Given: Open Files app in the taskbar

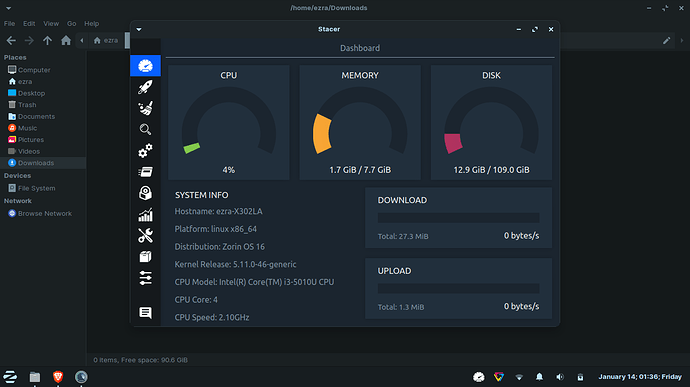Looking at the screenshot, I should pyautogui.click(x=35, y=377).
